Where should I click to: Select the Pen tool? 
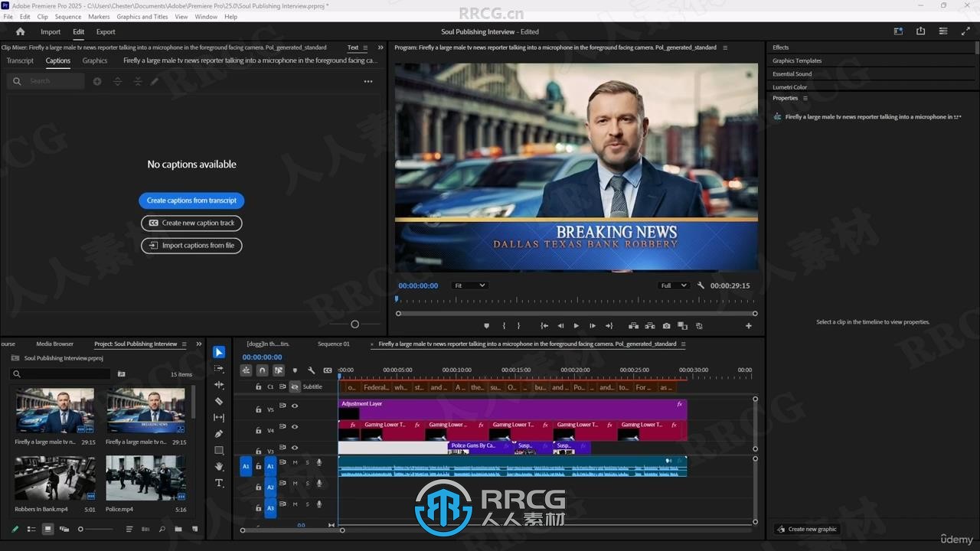click(219, 434)
